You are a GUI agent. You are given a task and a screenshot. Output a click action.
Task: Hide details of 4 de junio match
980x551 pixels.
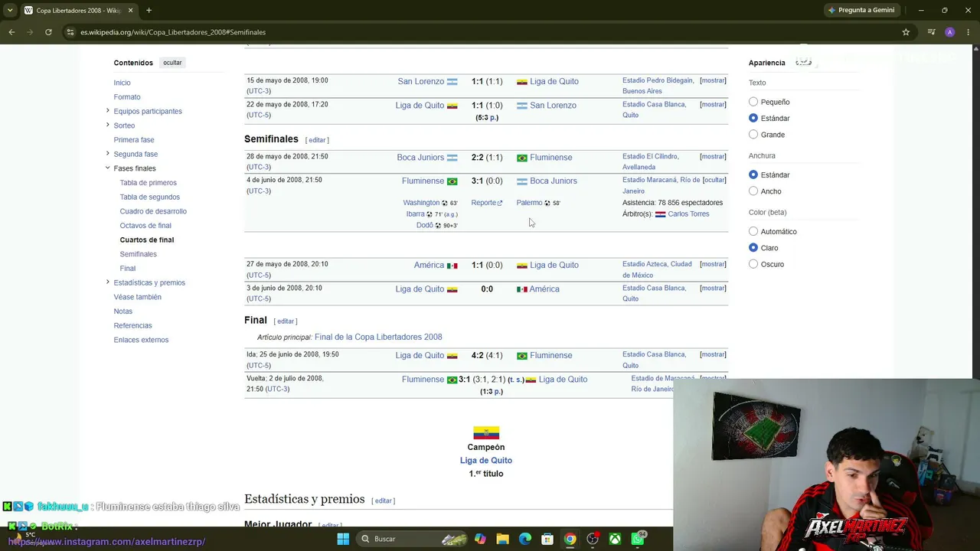(714, 180)
